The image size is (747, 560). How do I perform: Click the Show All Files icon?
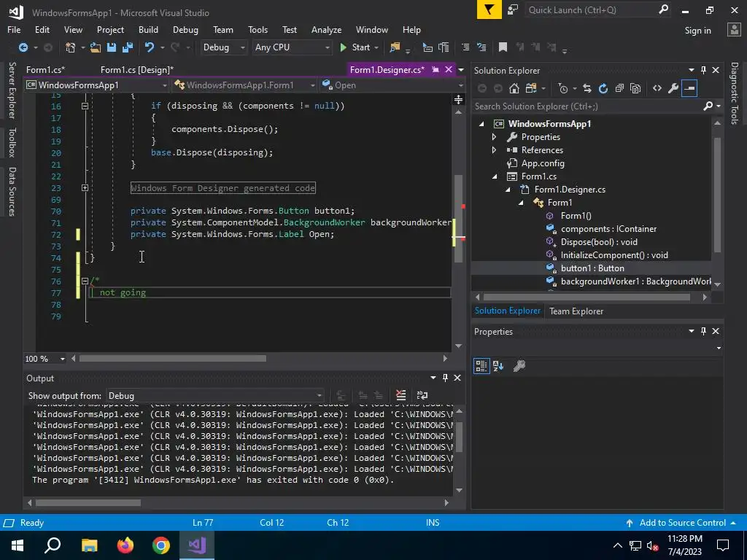tap(635, 88)
